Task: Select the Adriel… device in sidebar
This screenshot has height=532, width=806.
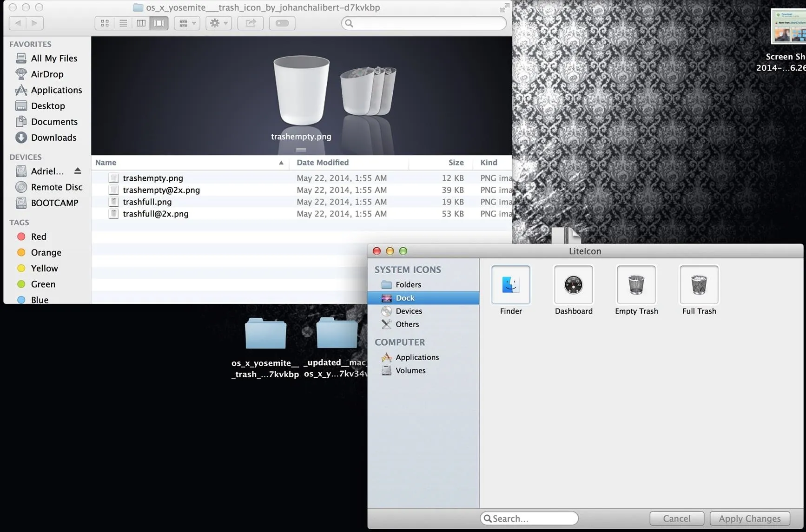Action: (40, 171)
